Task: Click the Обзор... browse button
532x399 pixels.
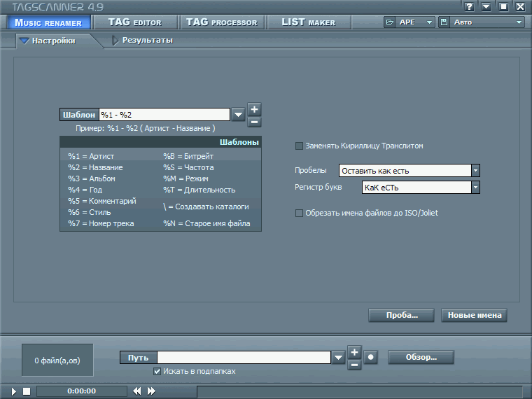Action: (x=421, y=357)
